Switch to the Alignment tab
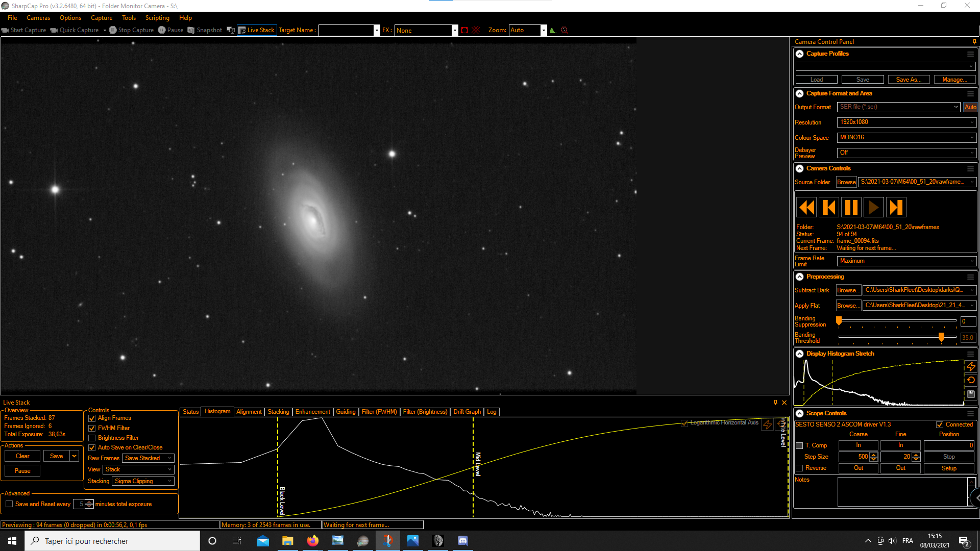The width and height of the screenshot is (980, 551). 249,412
